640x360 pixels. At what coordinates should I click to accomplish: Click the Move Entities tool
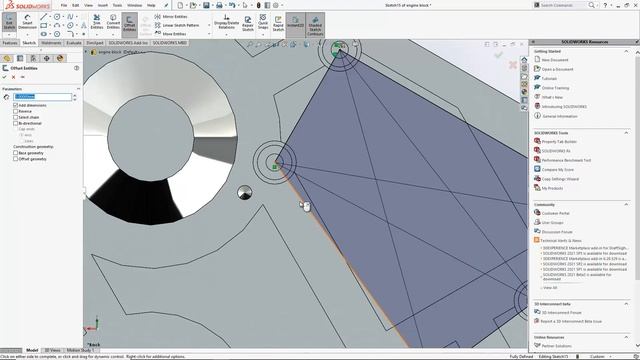coord(171,34)
